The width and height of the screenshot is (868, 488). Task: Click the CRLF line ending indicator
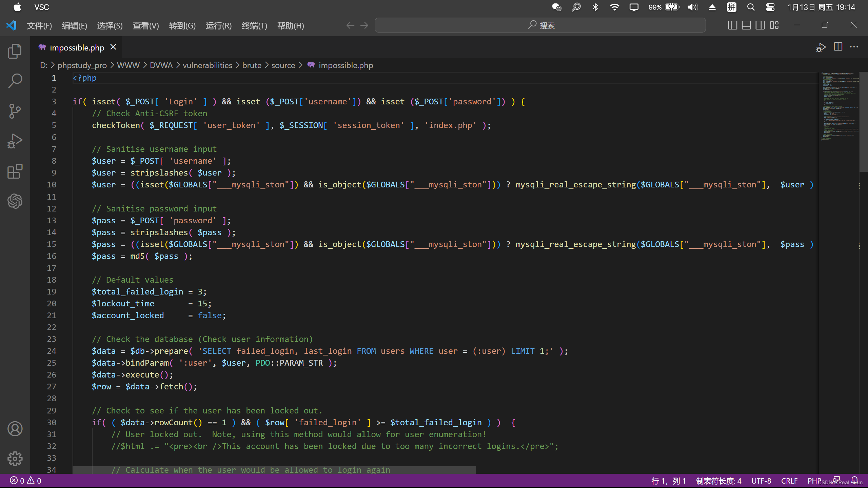tap(789, 481)
